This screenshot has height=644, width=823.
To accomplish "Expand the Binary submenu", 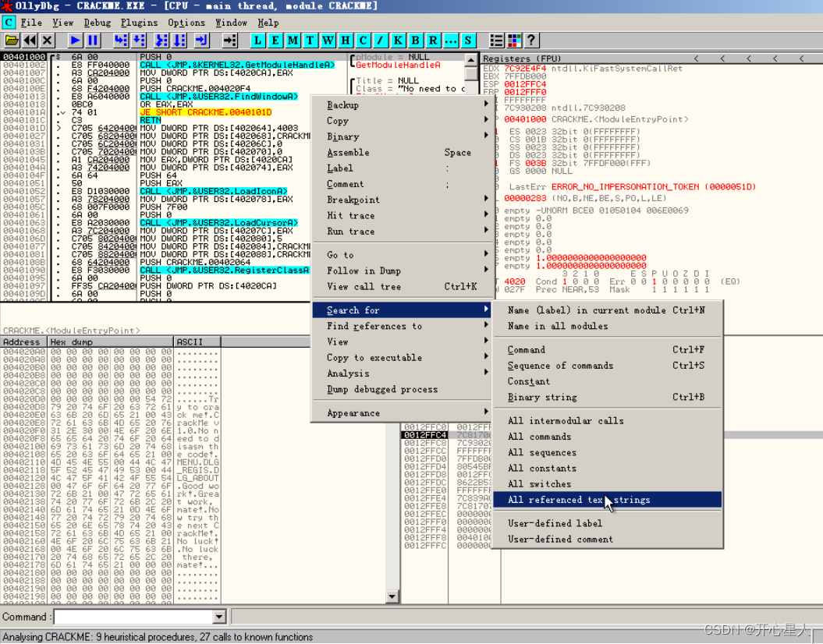I will point(402,136).
